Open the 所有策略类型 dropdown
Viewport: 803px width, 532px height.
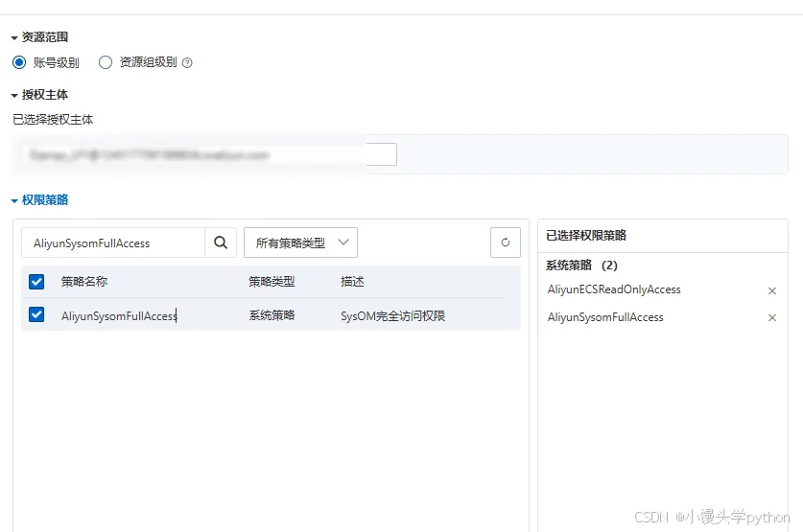coord(300,243)
